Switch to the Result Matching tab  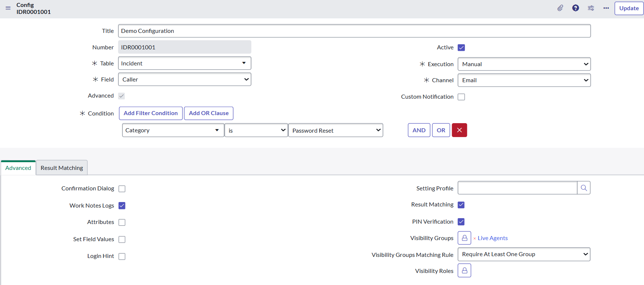pos(62,168)
